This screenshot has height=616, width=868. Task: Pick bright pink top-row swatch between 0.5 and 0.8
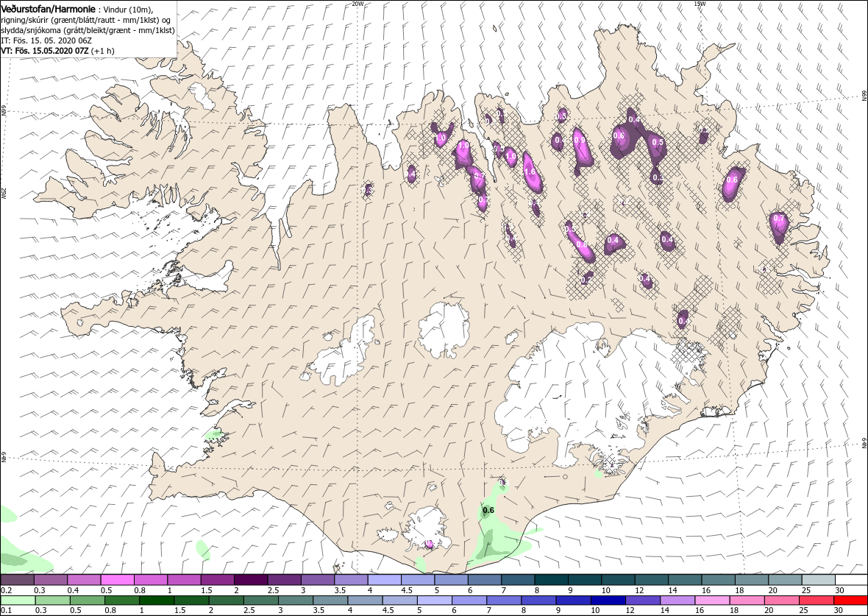tap(118, 579)
